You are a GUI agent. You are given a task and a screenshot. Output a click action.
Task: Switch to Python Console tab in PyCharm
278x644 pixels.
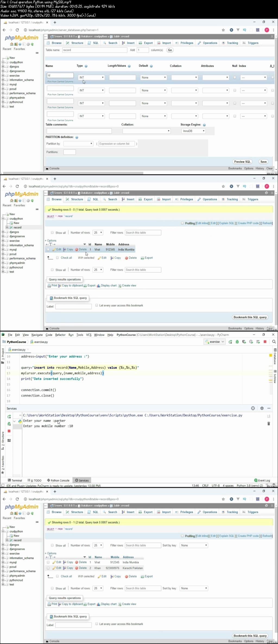coord(58,481)
